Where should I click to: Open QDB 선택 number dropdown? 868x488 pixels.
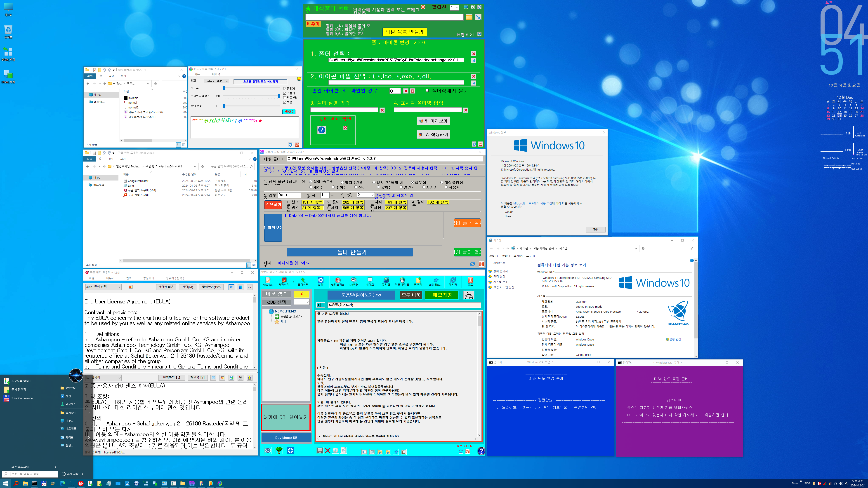(x=302, y=302)
